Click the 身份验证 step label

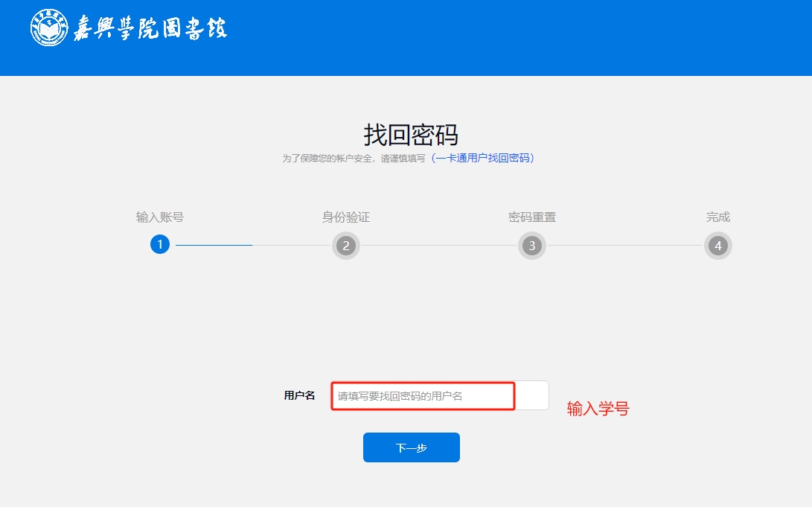[345, 217]
